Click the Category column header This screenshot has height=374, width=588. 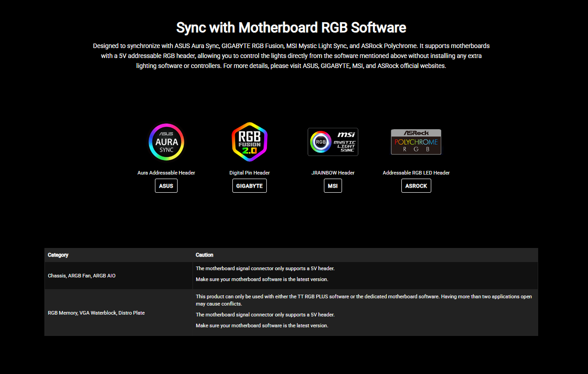[x=58, y=255]
